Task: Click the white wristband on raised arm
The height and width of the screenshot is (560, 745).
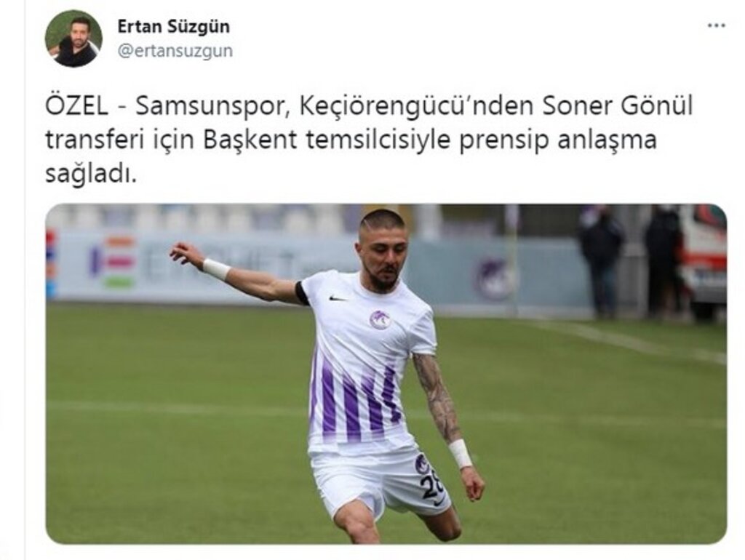Action: tap(216, 269)
